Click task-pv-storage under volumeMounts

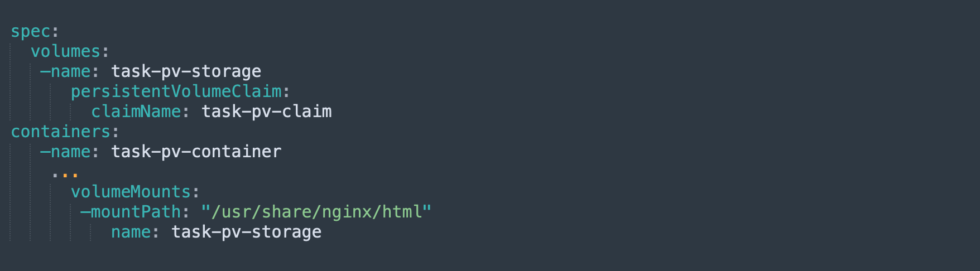point(246,233)
